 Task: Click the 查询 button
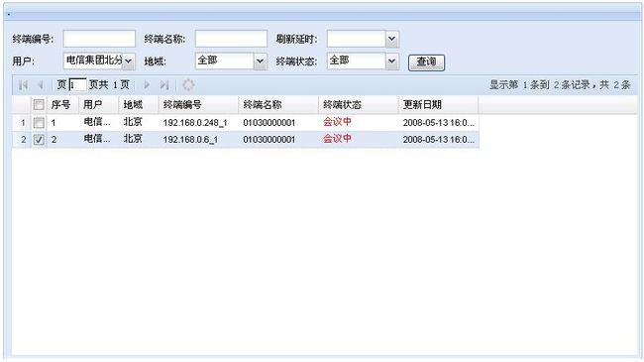click(426, 62)
